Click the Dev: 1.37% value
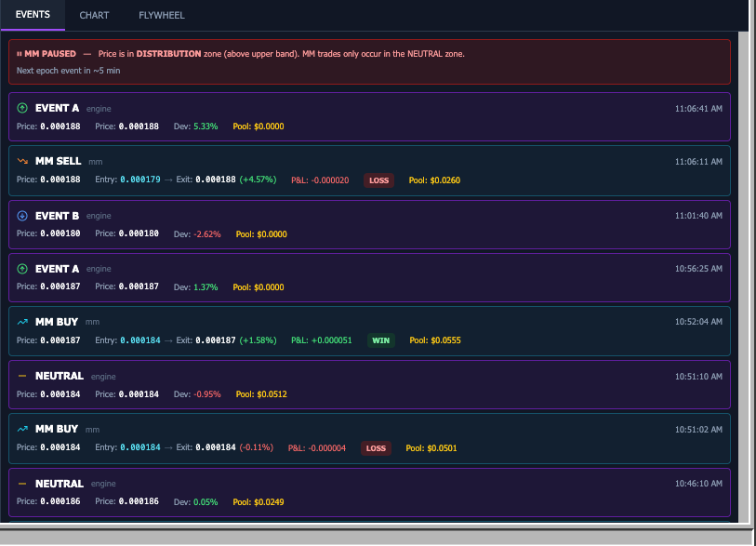Viewport: 756px width, 546px height. pos(196,287)
